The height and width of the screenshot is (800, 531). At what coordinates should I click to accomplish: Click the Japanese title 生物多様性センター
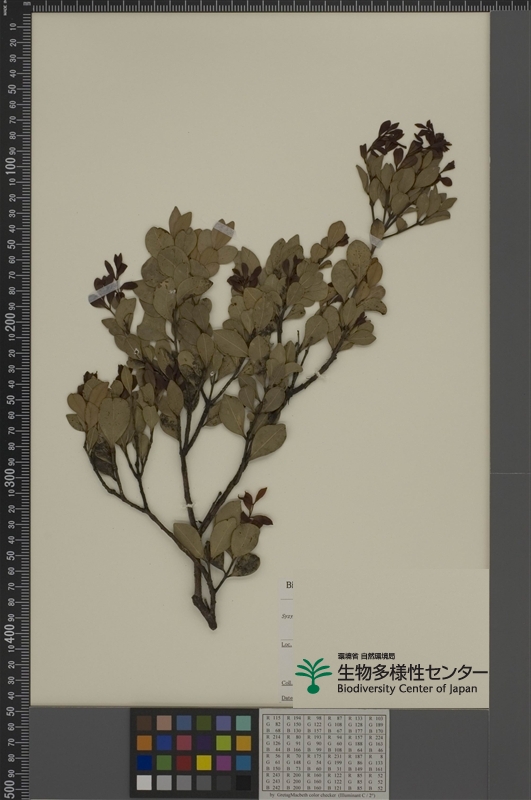click(412, 672)
